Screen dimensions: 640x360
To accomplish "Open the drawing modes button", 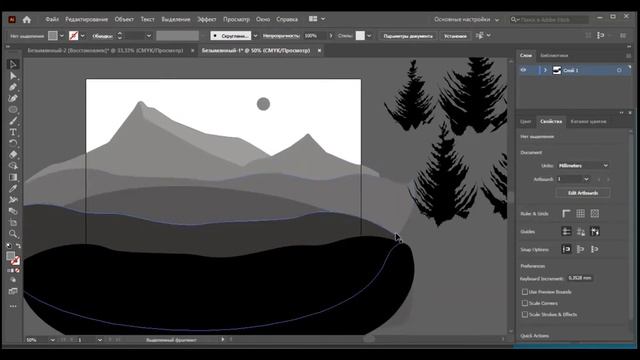I will tap(13, 280).
